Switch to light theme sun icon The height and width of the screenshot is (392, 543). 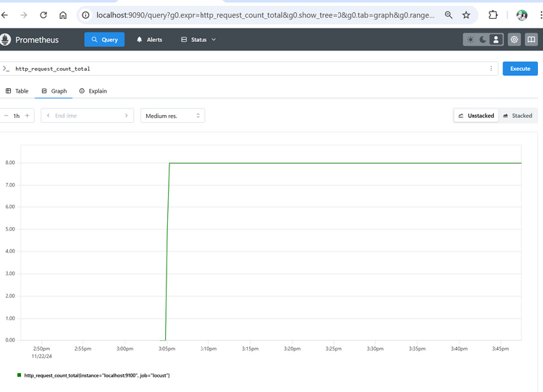coord(471,40)
